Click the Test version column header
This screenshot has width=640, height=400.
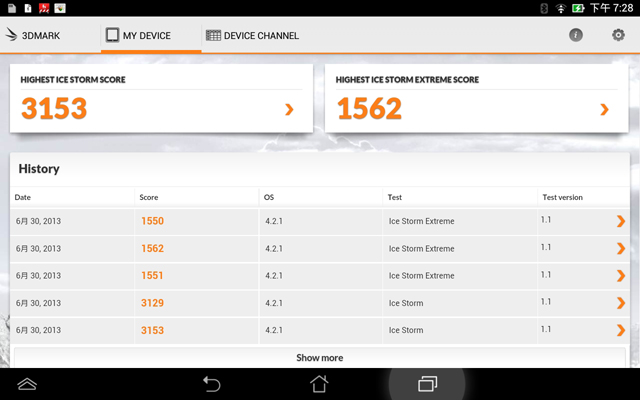[562, 197]
